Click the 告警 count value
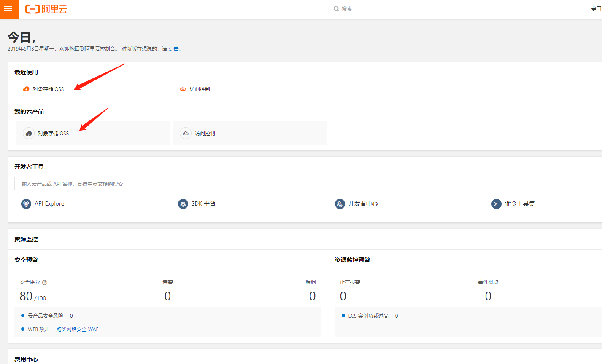 [x=167, y=297]
